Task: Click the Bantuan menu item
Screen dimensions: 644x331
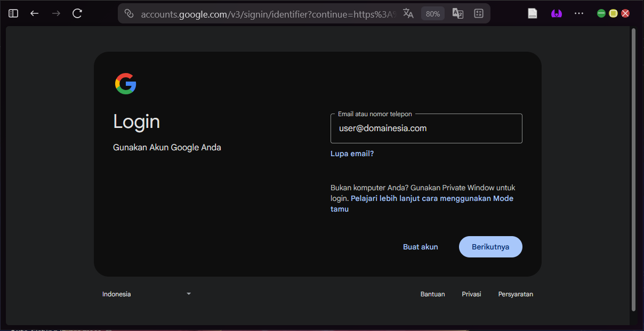Action: [432, 294]
